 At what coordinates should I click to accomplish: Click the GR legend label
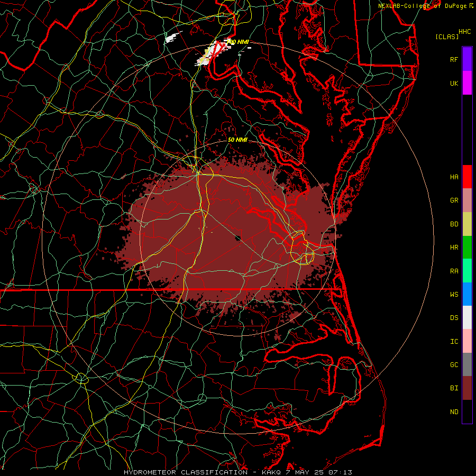tap(454, 200)
